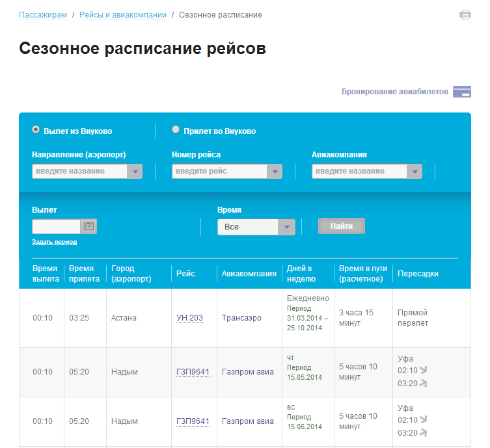Click the credit card icon beside booking link
The width and height of the screenshot is (490, 448).
(462, 92)
